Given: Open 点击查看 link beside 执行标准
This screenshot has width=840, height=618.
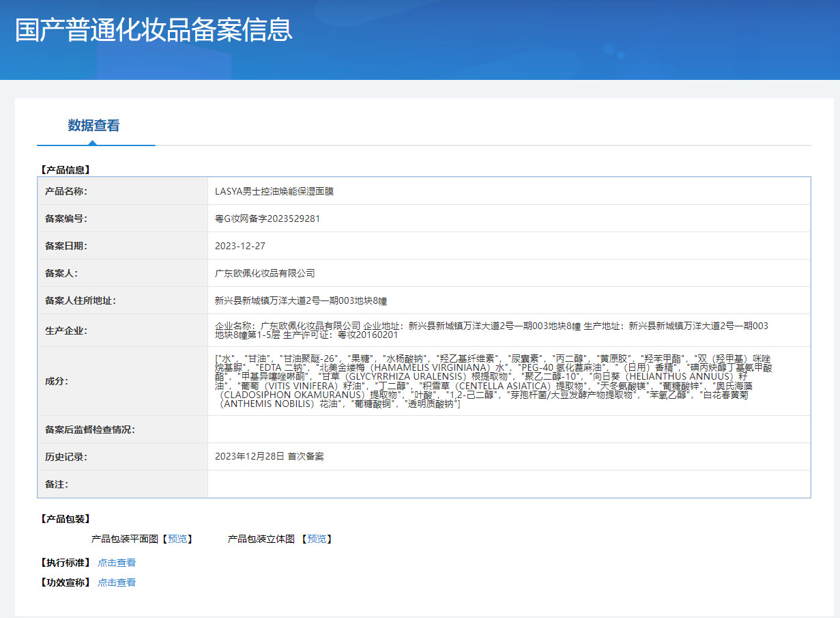Looking at the screenshot, I should click(117, 563).
